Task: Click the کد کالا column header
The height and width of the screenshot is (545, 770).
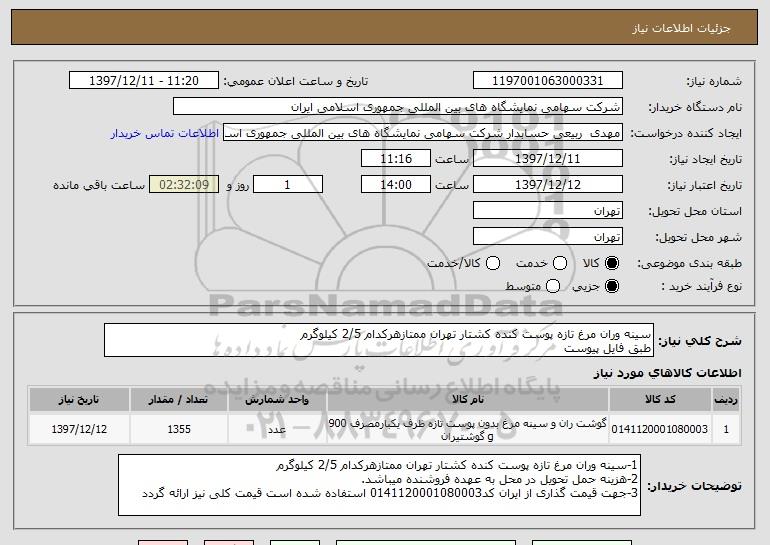Action: click(x=660, y=400)
